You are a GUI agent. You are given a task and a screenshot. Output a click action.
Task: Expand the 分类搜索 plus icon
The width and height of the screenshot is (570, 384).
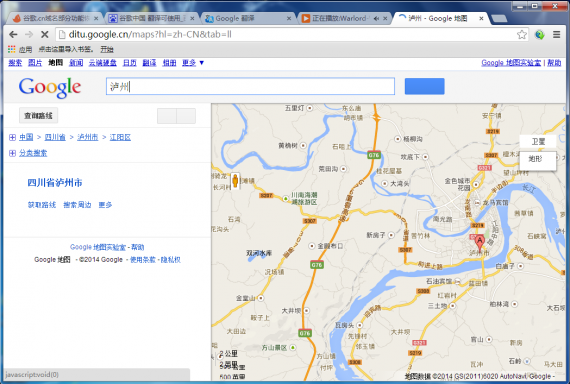12,153
